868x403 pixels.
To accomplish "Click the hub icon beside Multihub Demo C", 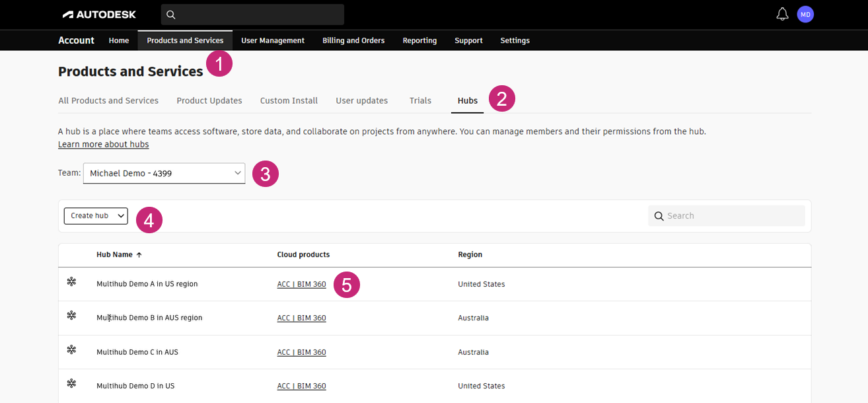I will click(x=71, y=350).
